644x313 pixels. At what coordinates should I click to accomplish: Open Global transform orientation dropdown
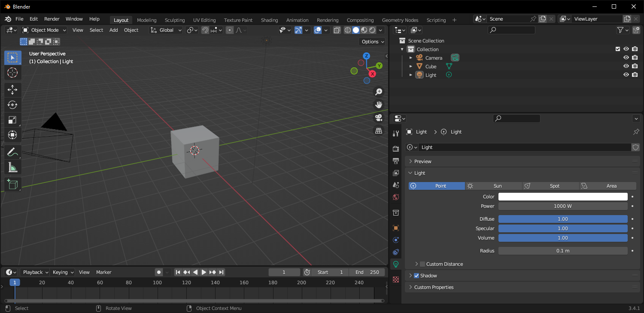(x=166, y=30)
